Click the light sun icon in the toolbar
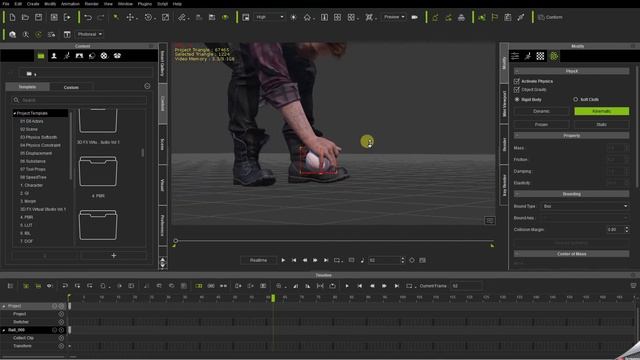The height and width of the screenshot is (360, 640). point(293,17)
